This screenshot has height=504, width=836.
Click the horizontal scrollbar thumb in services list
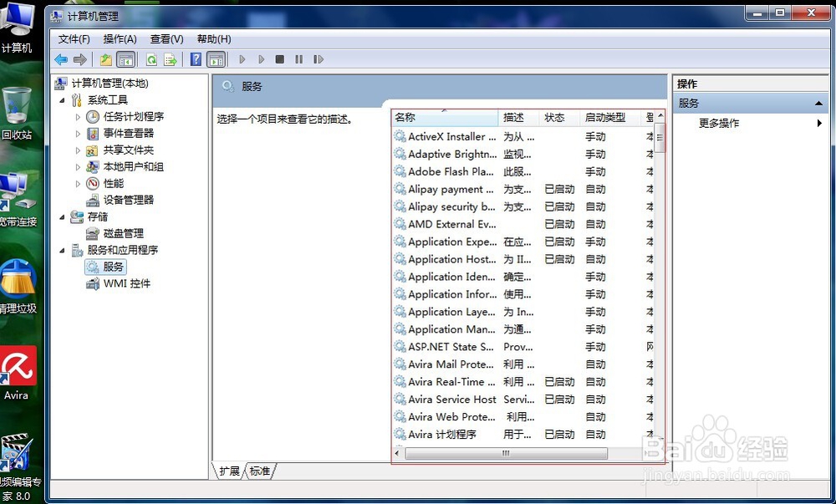point(506,453)
